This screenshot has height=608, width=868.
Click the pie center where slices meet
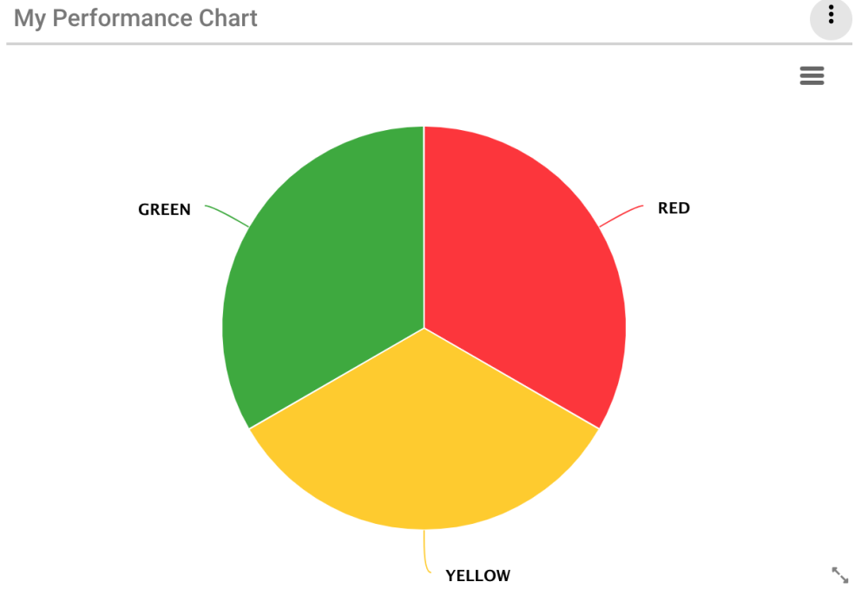point(424,328)
